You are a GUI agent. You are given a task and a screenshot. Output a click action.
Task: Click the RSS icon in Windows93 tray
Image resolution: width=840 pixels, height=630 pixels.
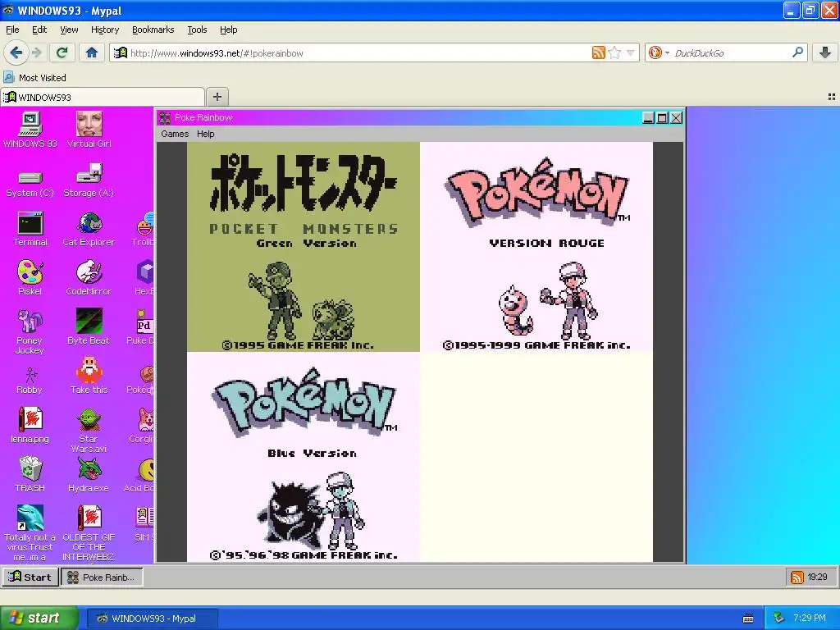(x=797, y=577)
